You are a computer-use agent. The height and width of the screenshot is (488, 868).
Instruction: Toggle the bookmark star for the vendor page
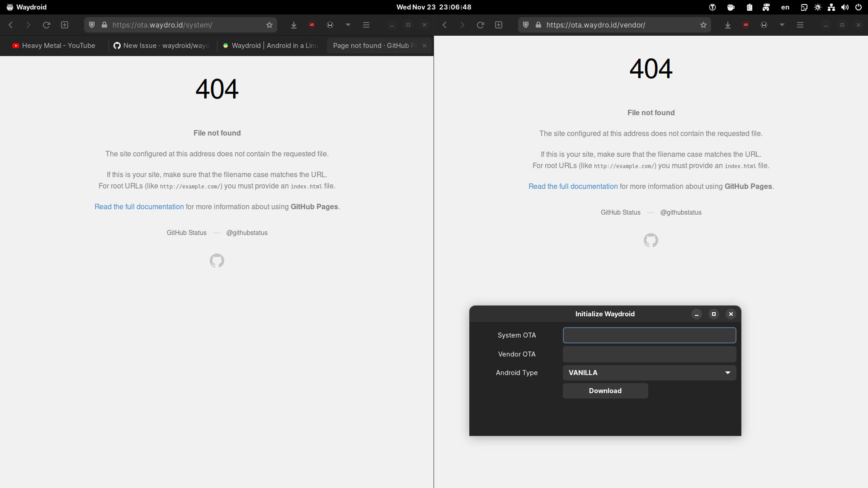(x=703, y=25)
